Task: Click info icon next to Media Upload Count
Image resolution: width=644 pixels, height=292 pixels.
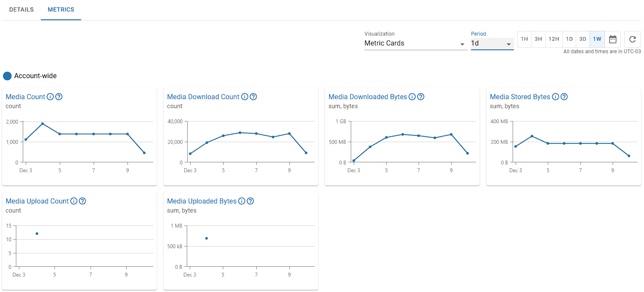Action: (x=74, y=201)
